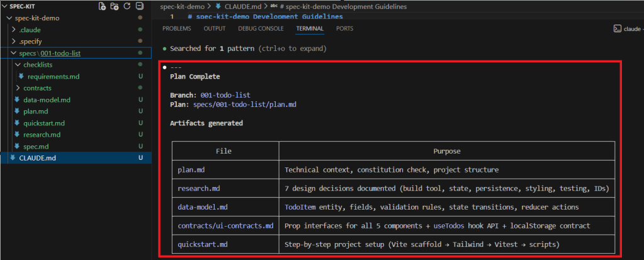Open the DEBUG CONSOLE tab
644x260 pixels.
261,29
